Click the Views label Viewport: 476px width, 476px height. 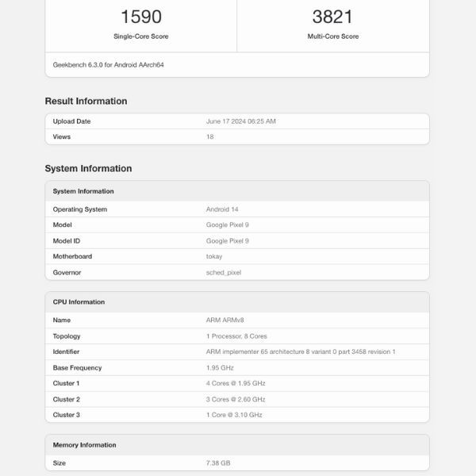(x=62, y=136)
